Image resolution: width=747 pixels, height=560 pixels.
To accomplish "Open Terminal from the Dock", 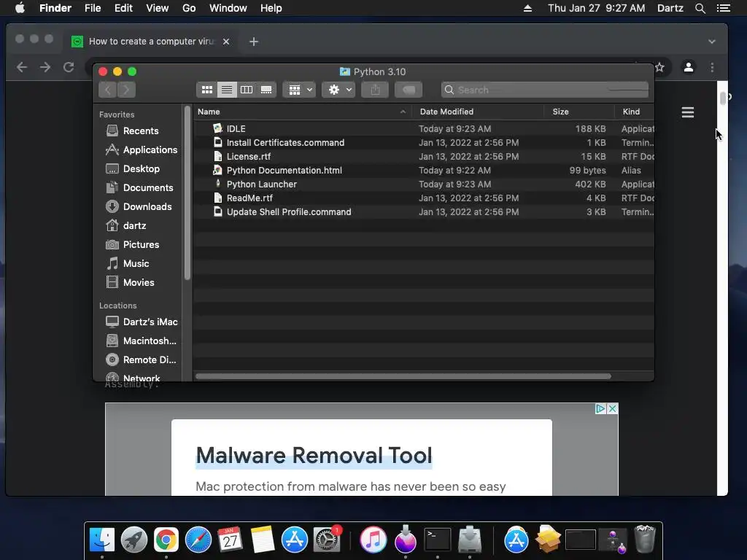I will point(438,540).
